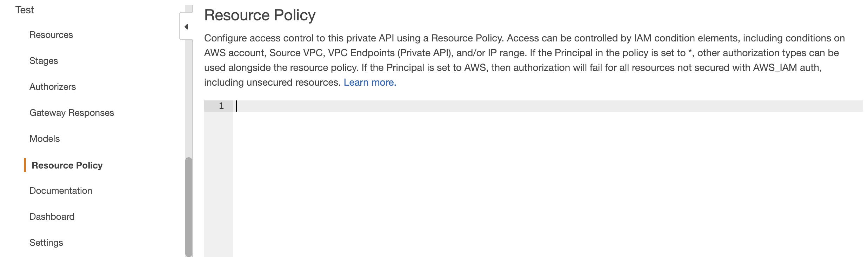Open Gateway Responses page

pos(72,113)
